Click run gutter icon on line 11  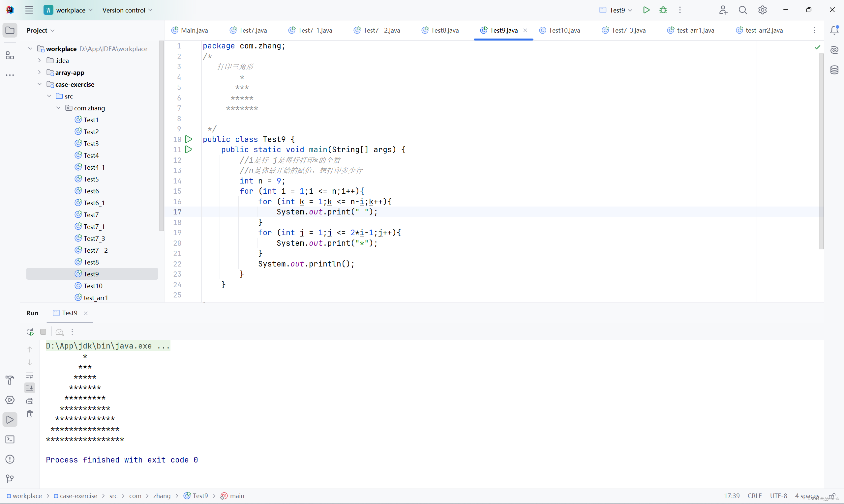tap(189, 150)
